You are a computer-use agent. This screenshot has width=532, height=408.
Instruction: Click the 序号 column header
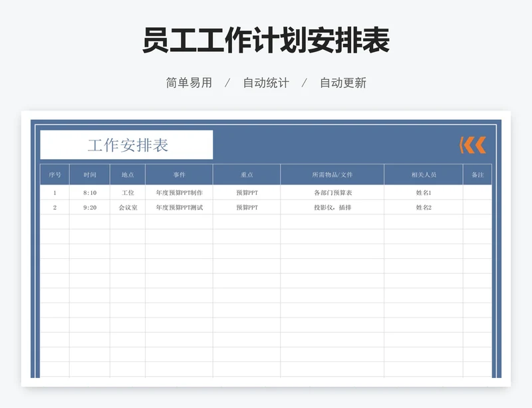55,174
